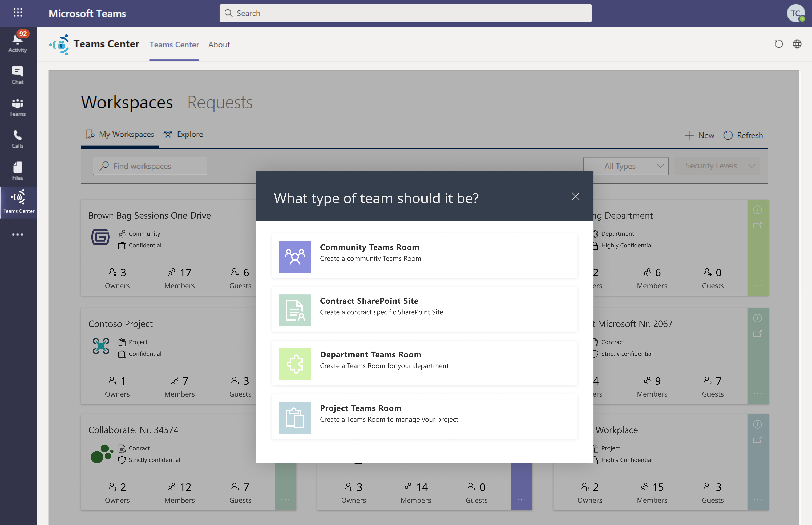
Task: Click the Department Teams Room puzzle icon
Action: [x=295, y=364]
